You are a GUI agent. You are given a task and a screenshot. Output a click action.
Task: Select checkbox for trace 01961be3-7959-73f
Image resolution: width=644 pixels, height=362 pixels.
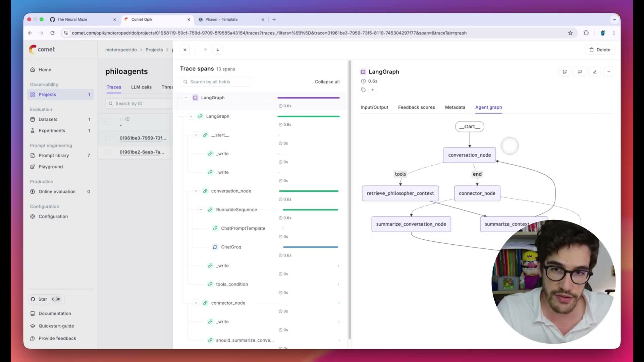(x=108, y=138)
